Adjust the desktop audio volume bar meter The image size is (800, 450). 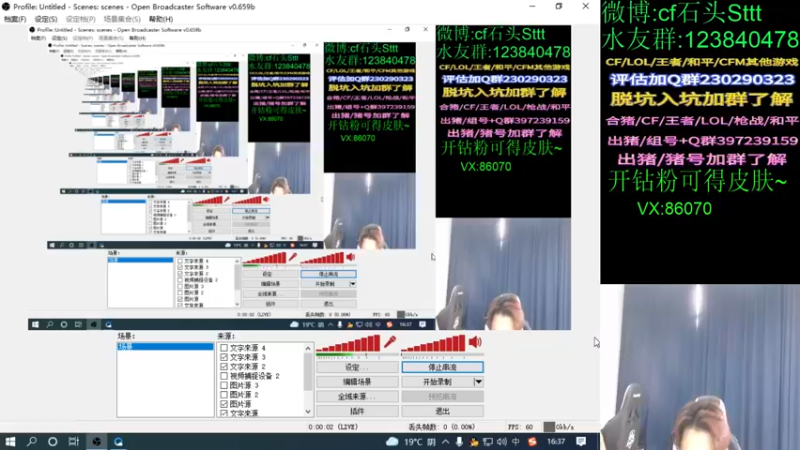click(434, 343)
